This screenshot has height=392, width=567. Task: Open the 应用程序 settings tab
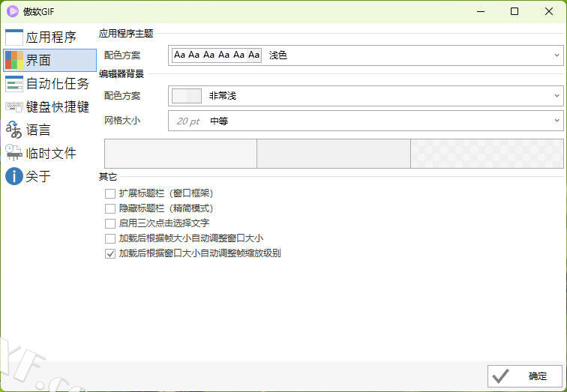(x=50, y=37)
